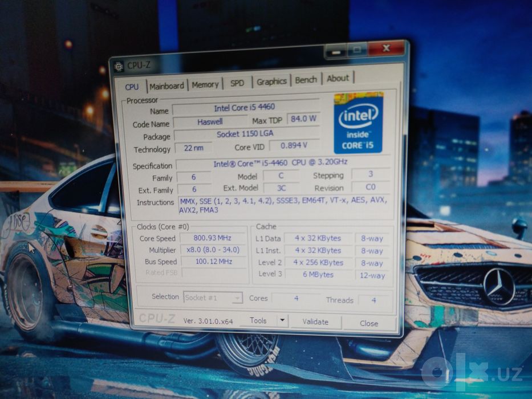
Task: Switch to the Bench tab
Action: pyautogui.click(x=306, y=80)
